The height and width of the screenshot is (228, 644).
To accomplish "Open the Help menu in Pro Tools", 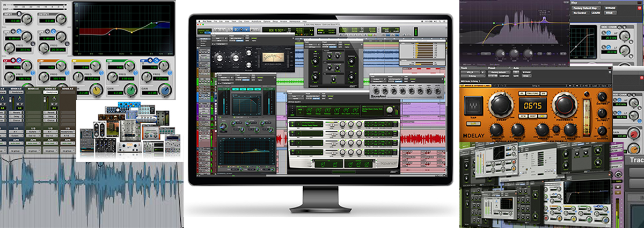I will [x=304, y=21].
